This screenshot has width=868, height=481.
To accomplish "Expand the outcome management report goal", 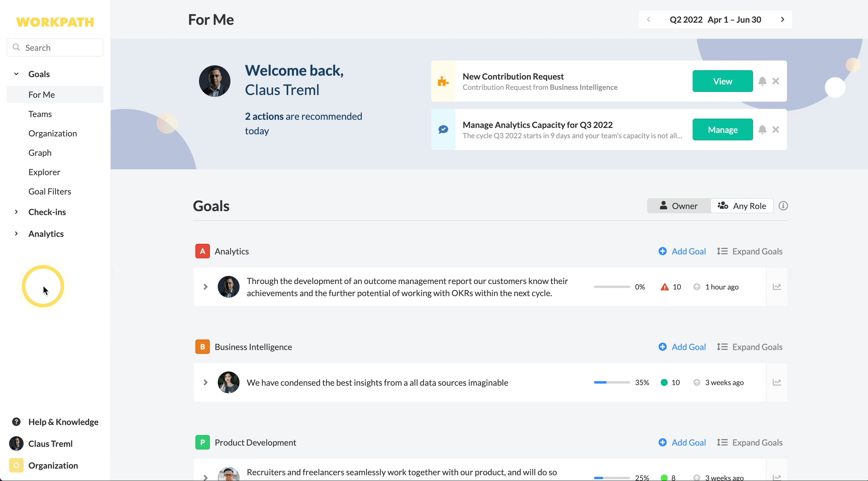I will pos(205,287).
